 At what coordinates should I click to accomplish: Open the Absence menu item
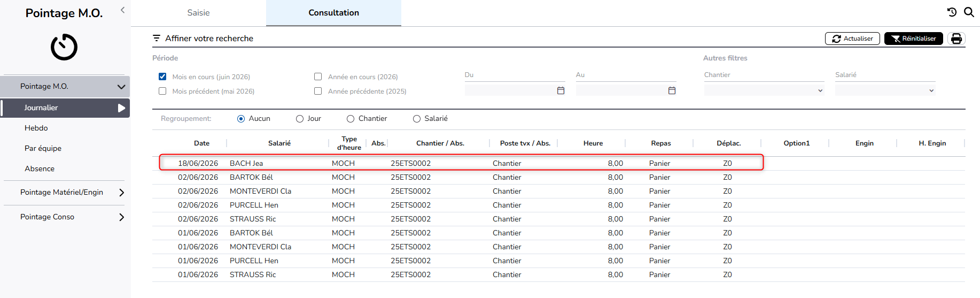click(x=40, y=169)
